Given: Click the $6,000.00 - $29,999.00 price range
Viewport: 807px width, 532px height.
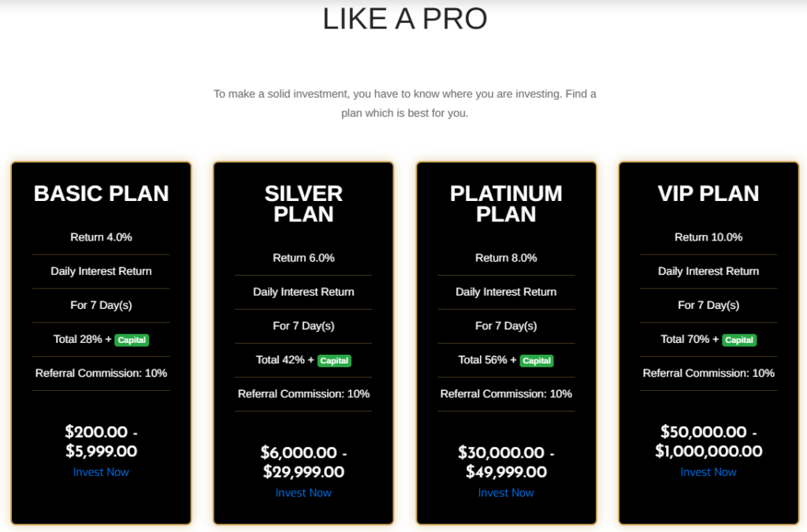Looking at the screenshot, I should (x=303, y=462).
